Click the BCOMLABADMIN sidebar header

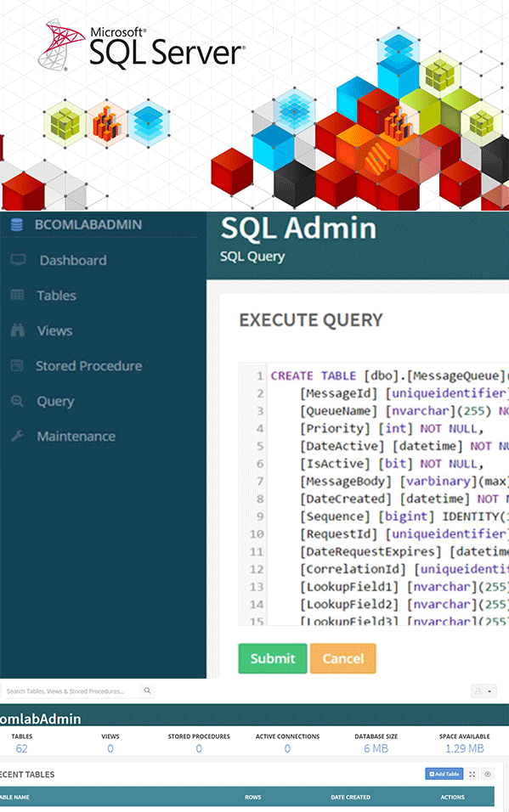coord(88,225)
